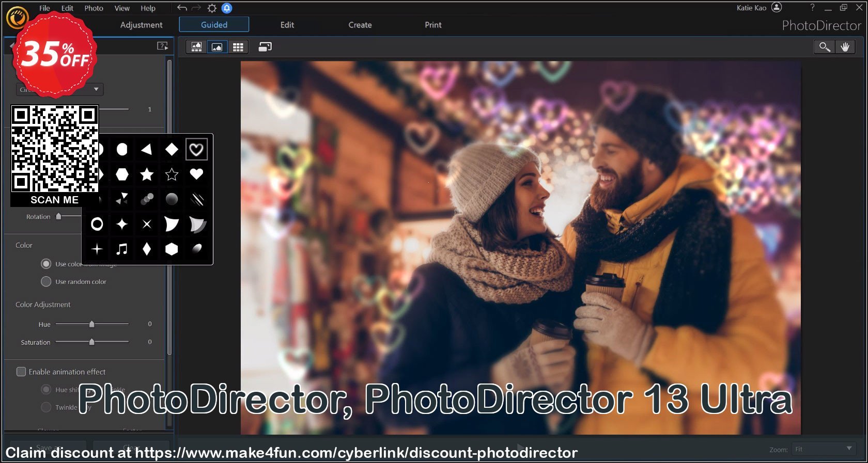This screenshot has height=463, width=868.
Task: Open the Edit menu in menu bar
Action: tap(67, 8)
